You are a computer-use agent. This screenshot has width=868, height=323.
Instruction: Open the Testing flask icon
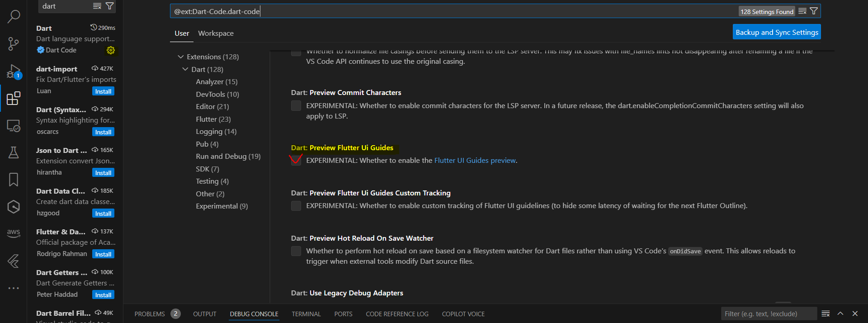click(x=14, y=152)
